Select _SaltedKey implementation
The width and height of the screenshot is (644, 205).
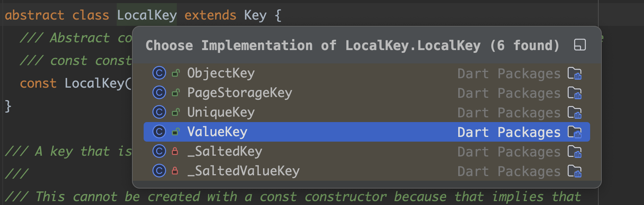pyautogui.click(x=366, y=151)
